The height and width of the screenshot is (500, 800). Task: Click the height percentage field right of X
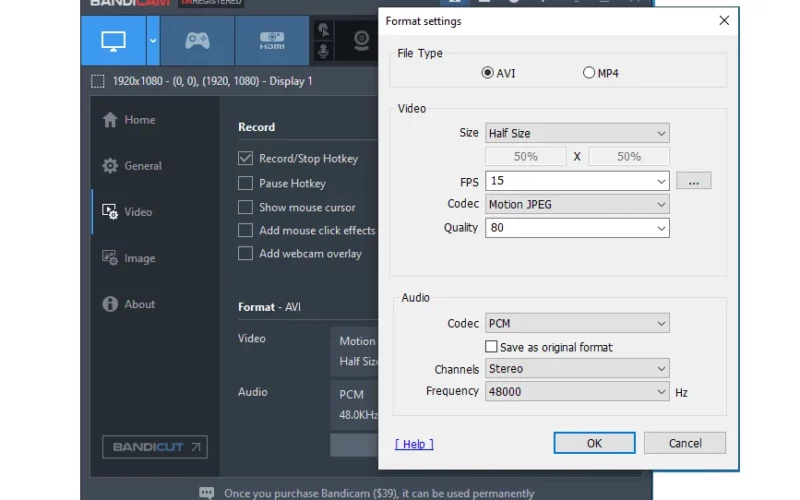pos(629,157)
